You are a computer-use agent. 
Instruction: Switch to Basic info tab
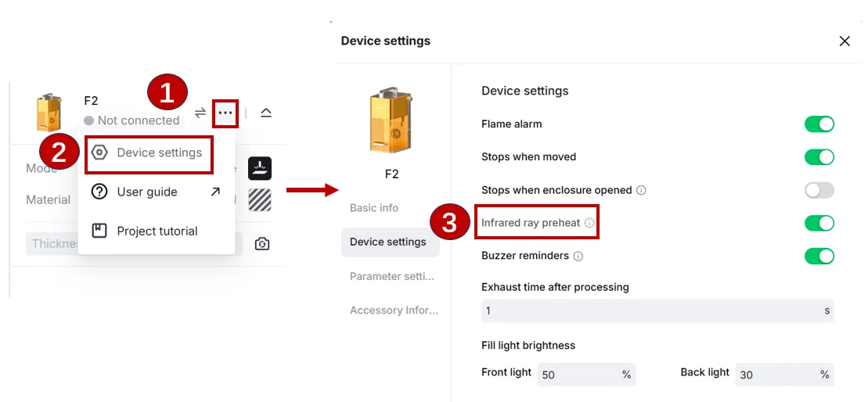point(374,208)
